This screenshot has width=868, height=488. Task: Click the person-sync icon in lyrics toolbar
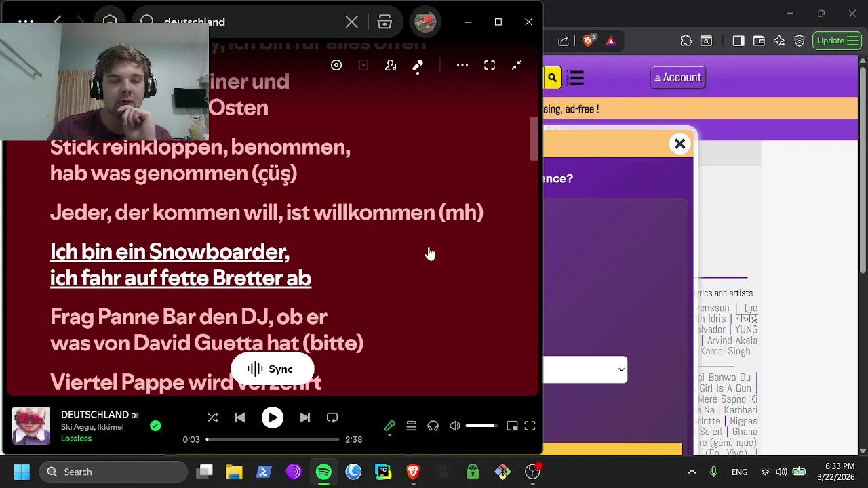391,65
